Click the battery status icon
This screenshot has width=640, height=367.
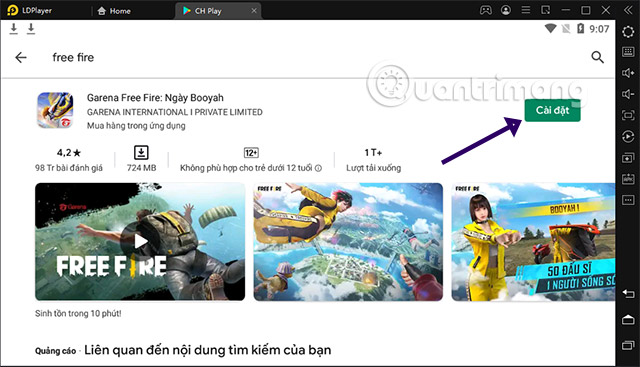[580, 29]
